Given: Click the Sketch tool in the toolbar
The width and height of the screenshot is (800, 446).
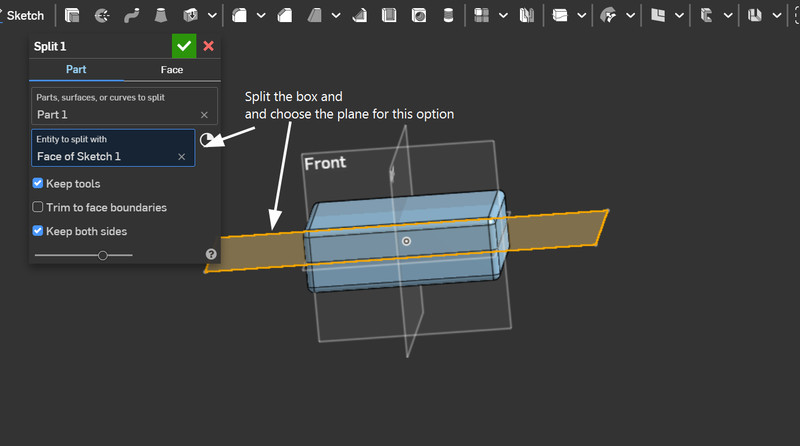Looking at the screenshot, I should coord(23,16).
